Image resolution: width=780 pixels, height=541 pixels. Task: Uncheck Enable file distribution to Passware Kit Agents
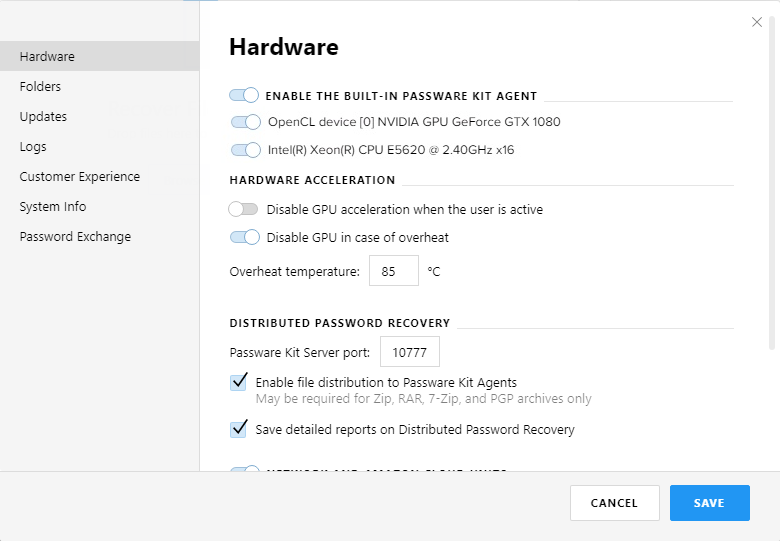pyautogui.click(x=238, y=382)
